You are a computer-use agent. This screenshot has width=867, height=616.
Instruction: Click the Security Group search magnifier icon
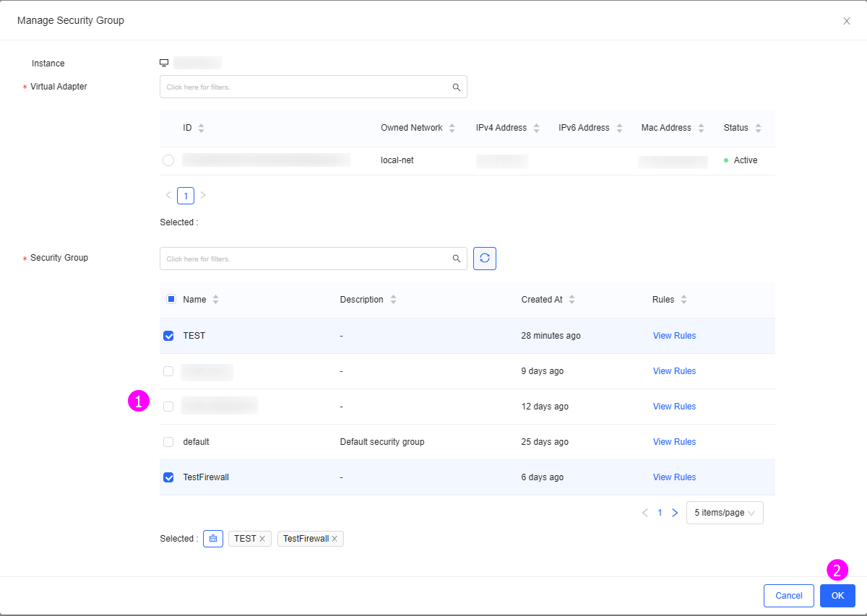[x=457, y=259]
